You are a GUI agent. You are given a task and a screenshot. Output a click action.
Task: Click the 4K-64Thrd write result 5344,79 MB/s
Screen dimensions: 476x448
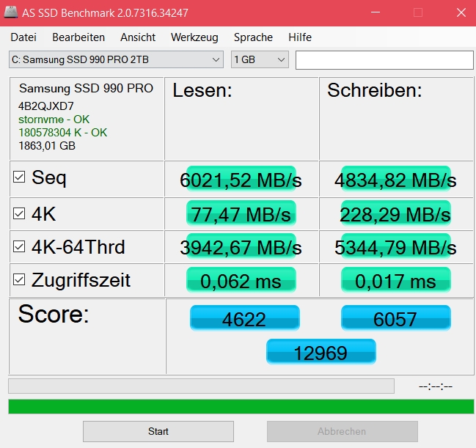pos(395,247)
